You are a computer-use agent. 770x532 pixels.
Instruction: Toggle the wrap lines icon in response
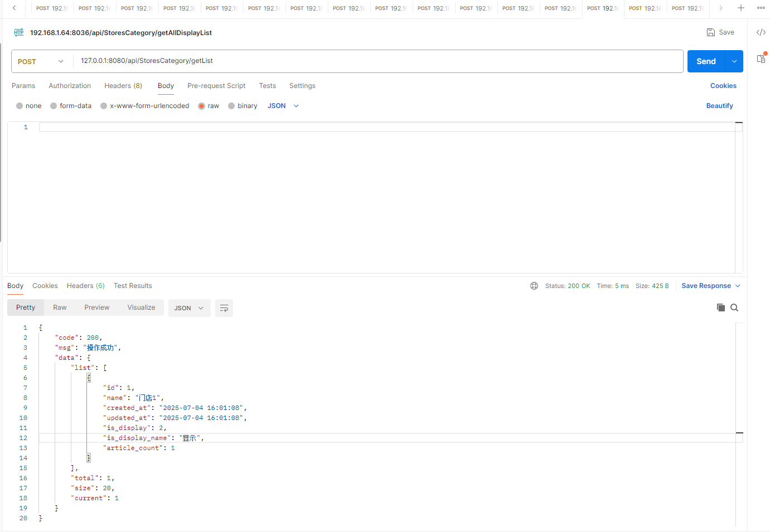point(224,308)
